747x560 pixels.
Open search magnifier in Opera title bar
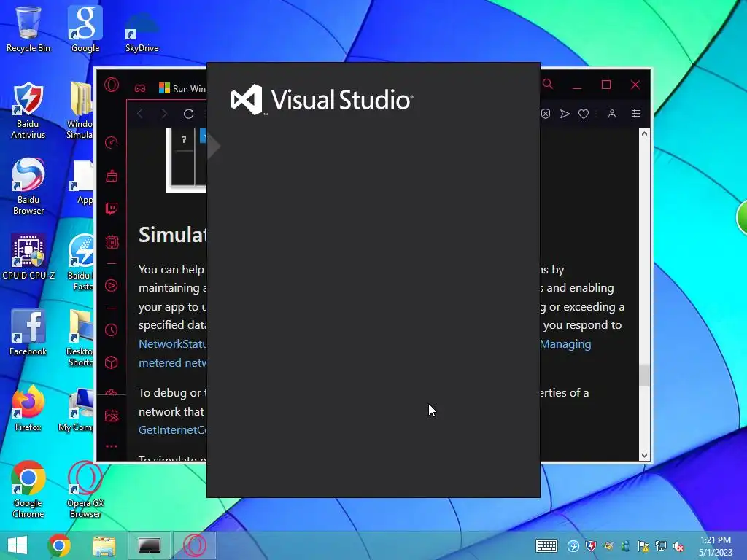tap(548, 85)
